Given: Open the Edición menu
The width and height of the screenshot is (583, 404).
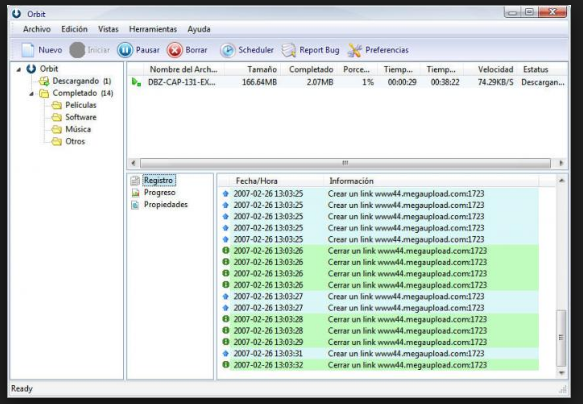Looking at the screenshot, I should [74, 29].
